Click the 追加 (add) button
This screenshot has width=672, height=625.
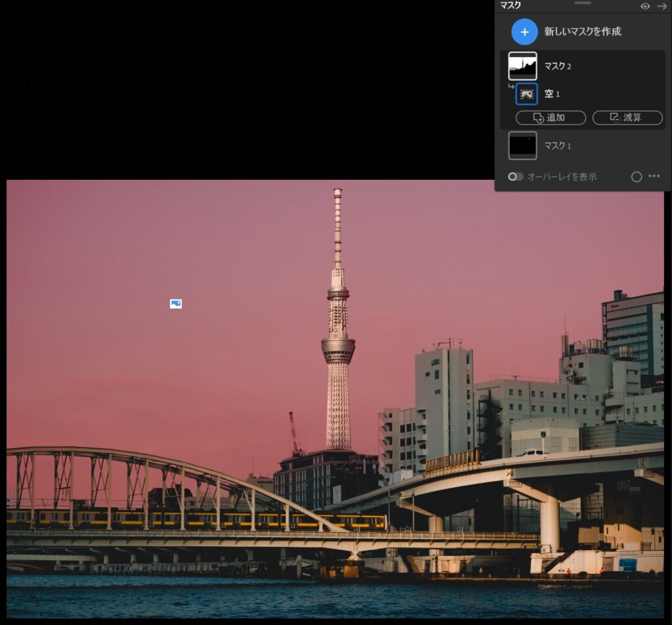point(551,118)
